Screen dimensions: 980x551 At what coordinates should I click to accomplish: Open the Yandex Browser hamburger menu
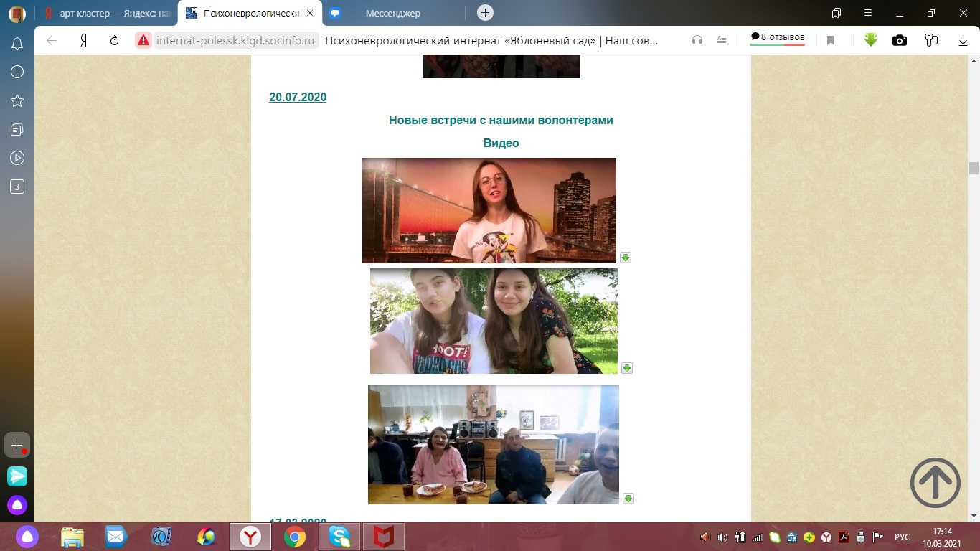[868, 13]
